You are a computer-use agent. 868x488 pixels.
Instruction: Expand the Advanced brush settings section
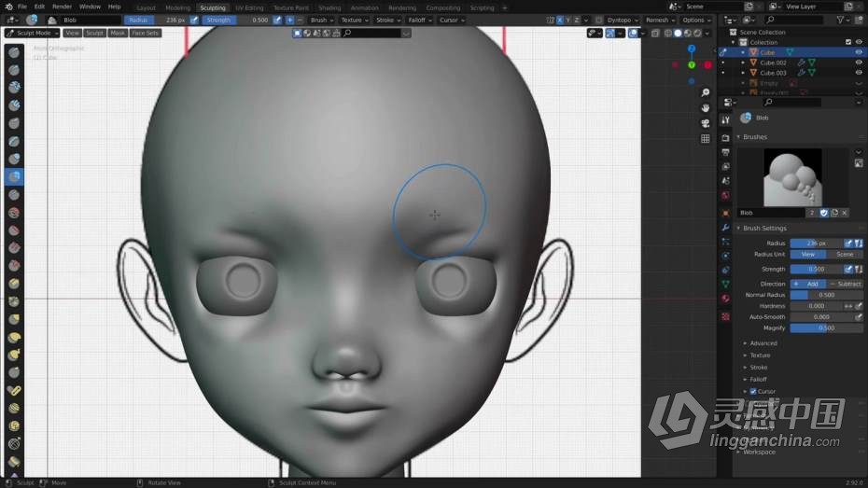763,343
